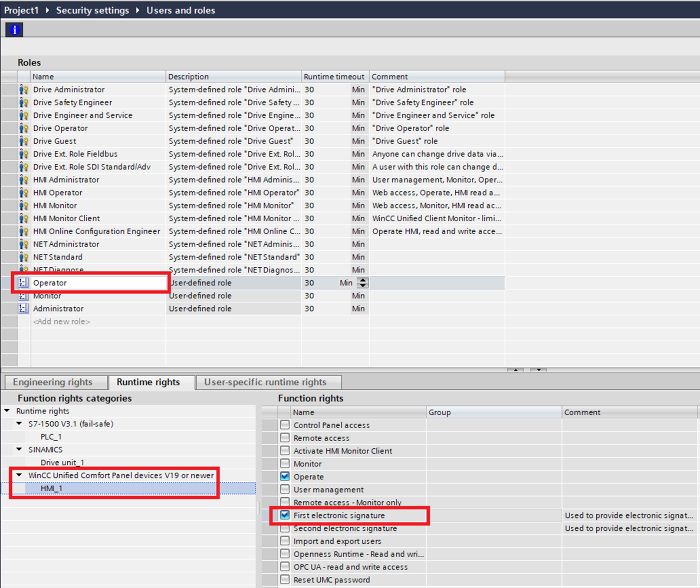This screenshot has width=700, height=588.
Task: Click the role icon beside Drive Guest
Action: point(23,141)
